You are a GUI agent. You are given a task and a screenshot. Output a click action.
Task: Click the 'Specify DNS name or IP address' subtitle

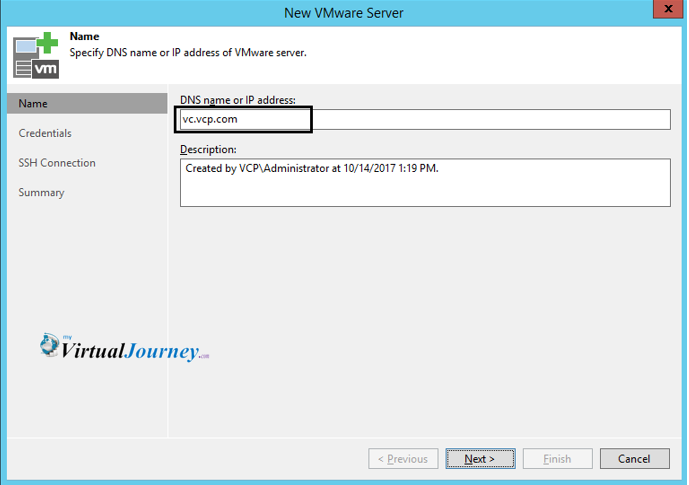[x=188, y=53]
